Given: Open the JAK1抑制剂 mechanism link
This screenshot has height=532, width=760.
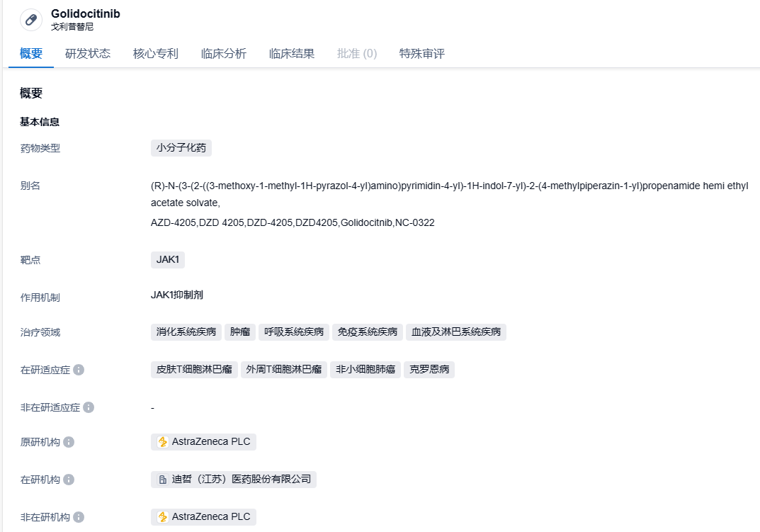Looking at the screenshot, I should click(x=177, y=295).
